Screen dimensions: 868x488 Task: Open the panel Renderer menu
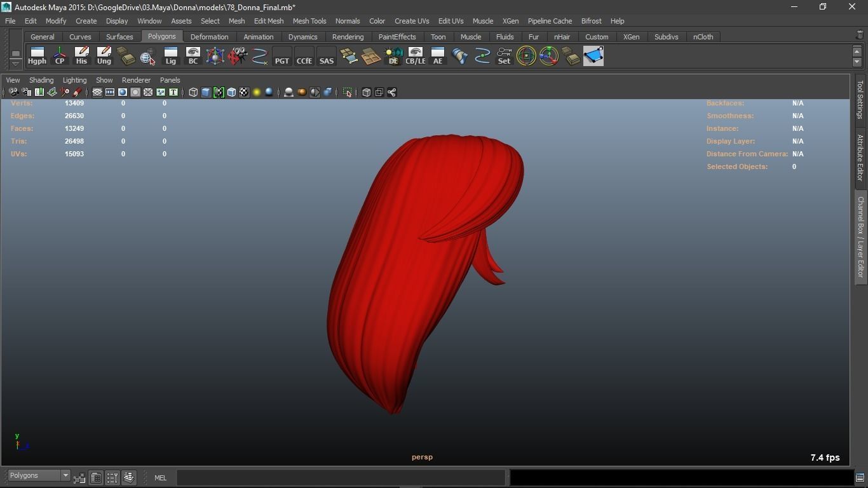[x=136, y=80]
